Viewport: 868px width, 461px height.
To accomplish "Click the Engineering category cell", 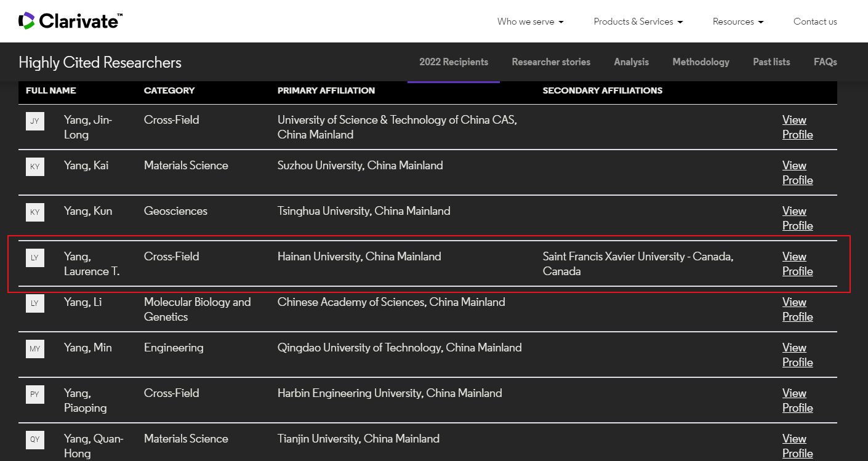I will [x=174, y=348].
